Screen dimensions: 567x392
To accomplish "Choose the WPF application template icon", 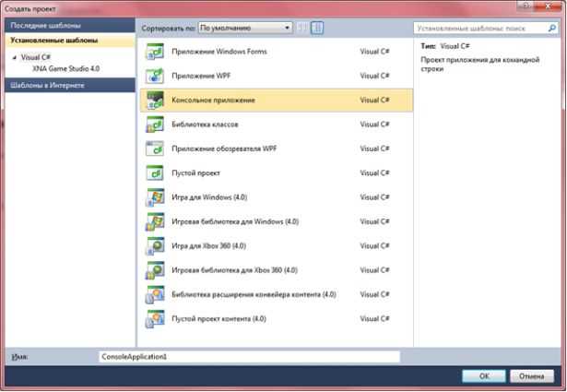I will [x=155, y=76].
